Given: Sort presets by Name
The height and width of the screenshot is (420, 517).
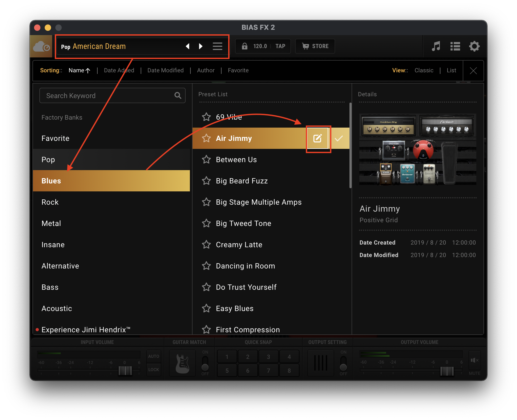Looking at the screenshot, I should (x=79, y=70).
